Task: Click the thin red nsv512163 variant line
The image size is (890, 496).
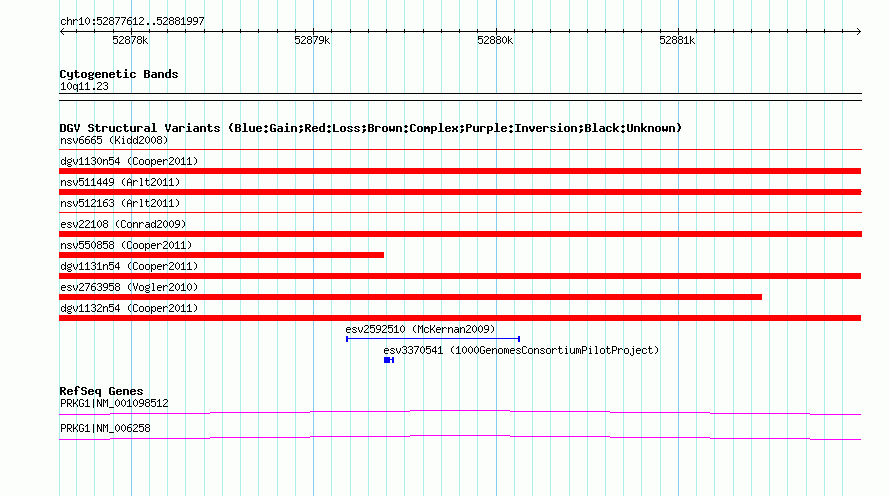Action: [460, 212]
